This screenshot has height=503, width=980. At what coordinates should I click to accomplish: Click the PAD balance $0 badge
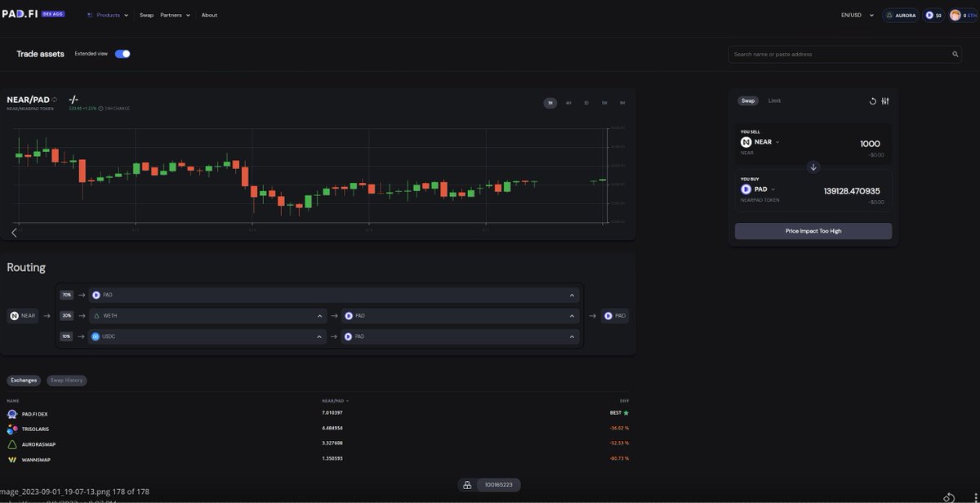[933, 15]
